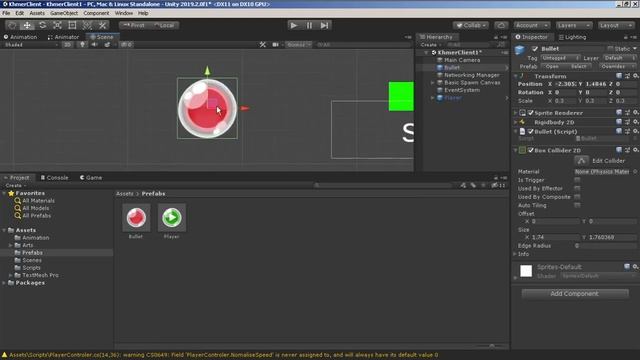Switch to the Game tab

coord(91,178)
